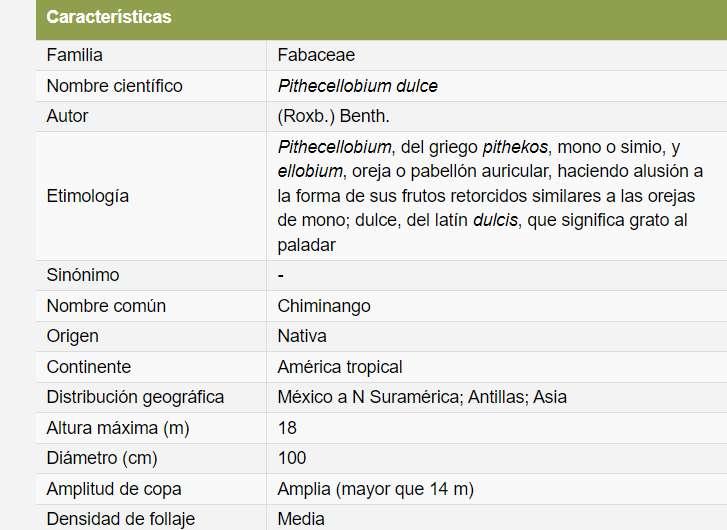Image resolution: width=727 pixels, height=530 pixels.
Task: Click the Familia row label
Action: coord(75,55)
